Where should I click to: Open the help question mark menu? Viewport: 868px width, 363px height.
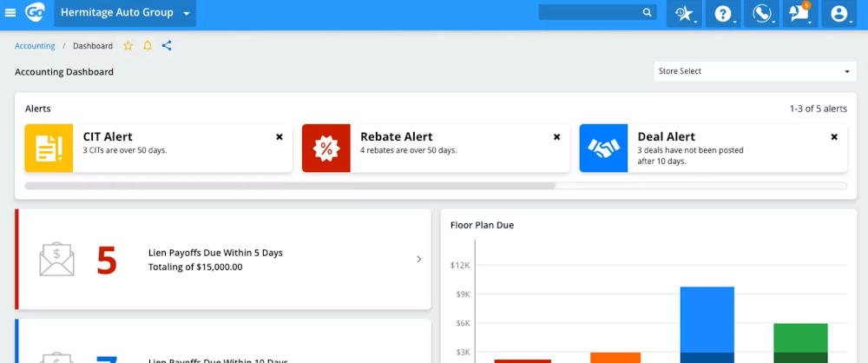pyautogui.click(x=722, y=14)
